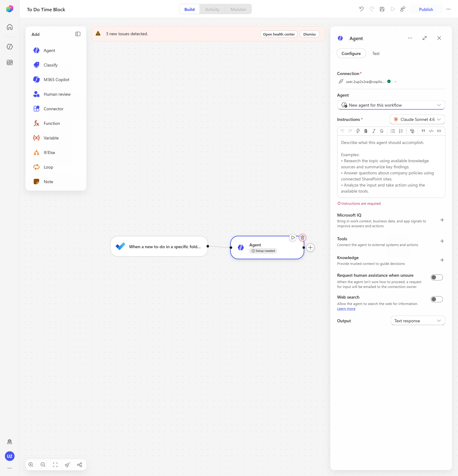Open the Agent selection dropdown
Viewport: 458px width, 476px height.
point(391,105)
